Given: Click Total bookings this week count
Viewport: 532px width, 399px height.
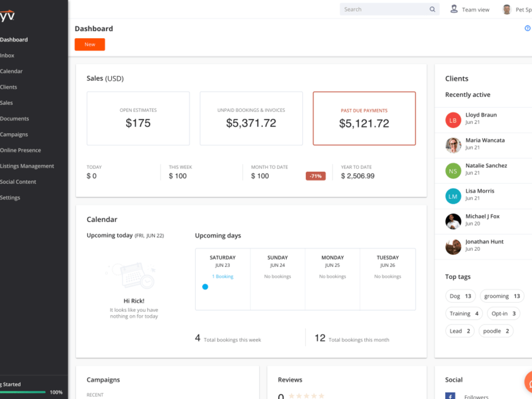Looking at the screenshot, I should (x=197, y=338).
